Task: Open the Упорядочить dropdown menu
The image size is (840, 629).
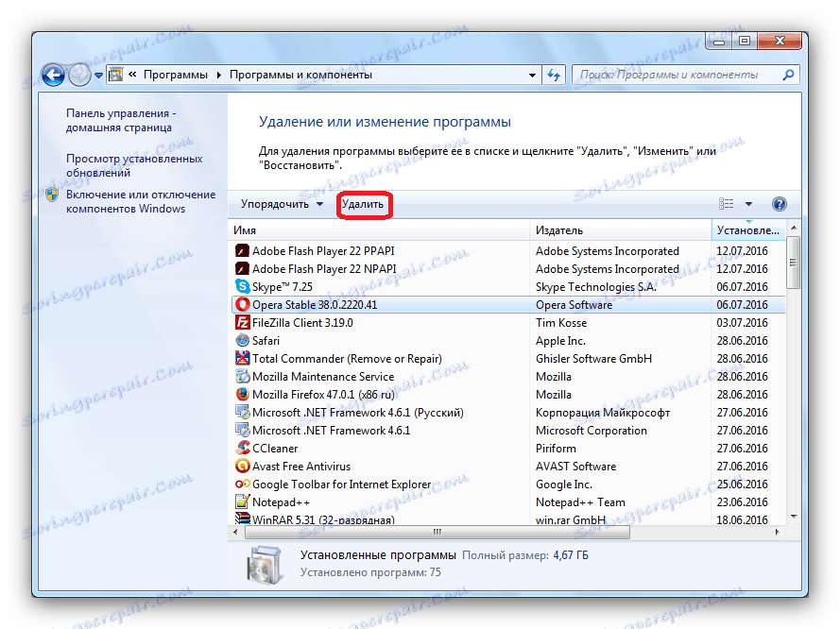Action: click(x=282, y=204)
